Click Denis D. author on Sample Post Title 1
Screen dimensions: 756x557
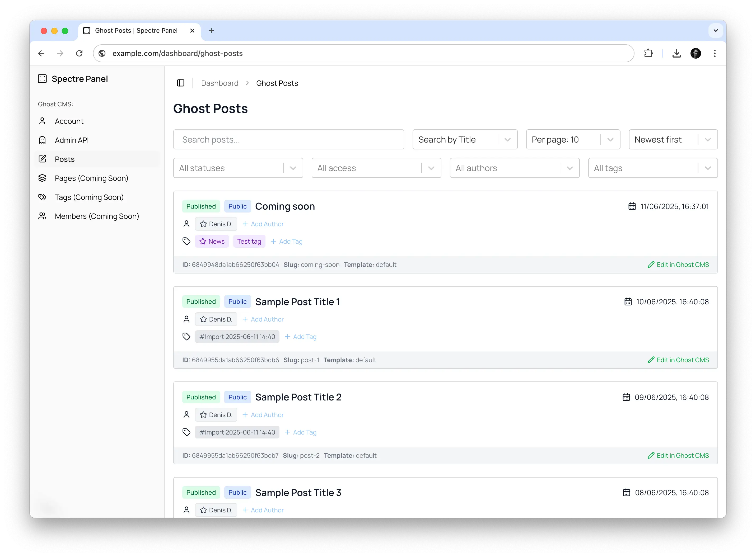click(x=216, y=319)
